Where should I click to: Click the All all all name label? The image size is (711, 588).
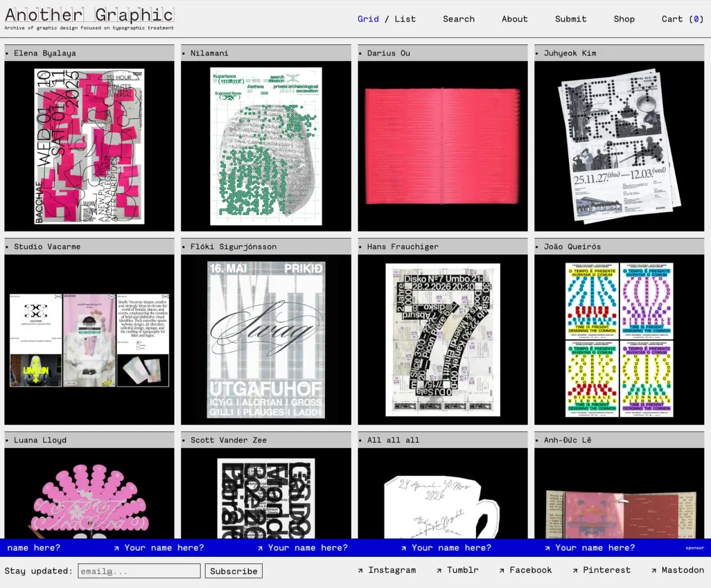[393, 440]
